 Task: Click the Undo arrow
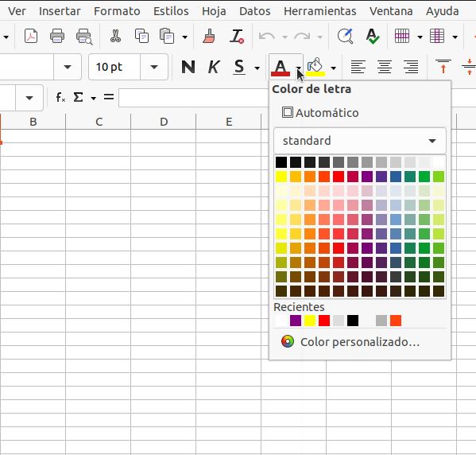[266, 37]
